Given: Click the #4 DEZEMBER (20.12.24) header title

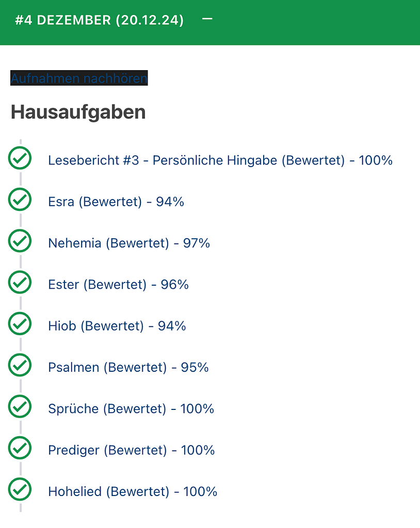Looking at the screenshot, I should [x=100, y=20].
